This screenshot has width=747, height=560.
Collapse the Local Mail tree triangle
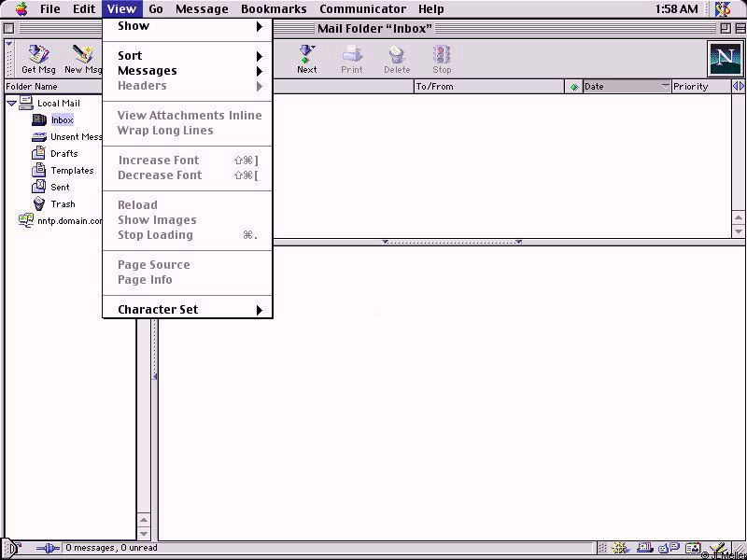[11, 104]
